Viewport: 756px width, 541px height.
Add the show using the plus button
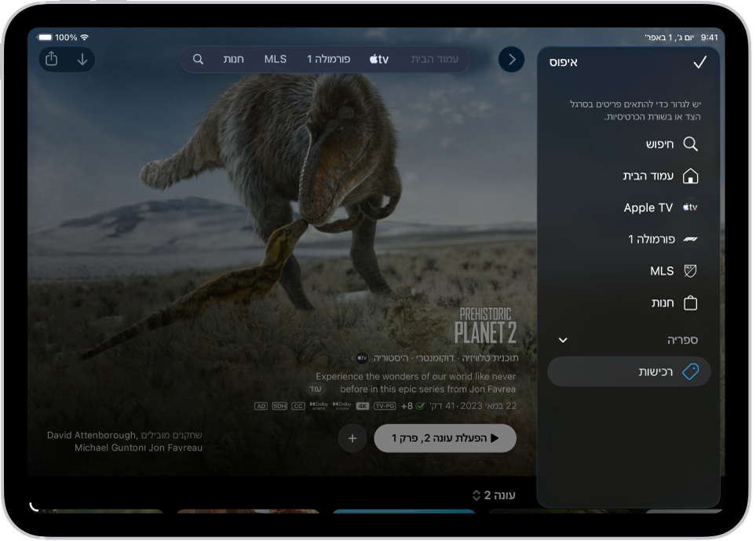pos(352,438)
